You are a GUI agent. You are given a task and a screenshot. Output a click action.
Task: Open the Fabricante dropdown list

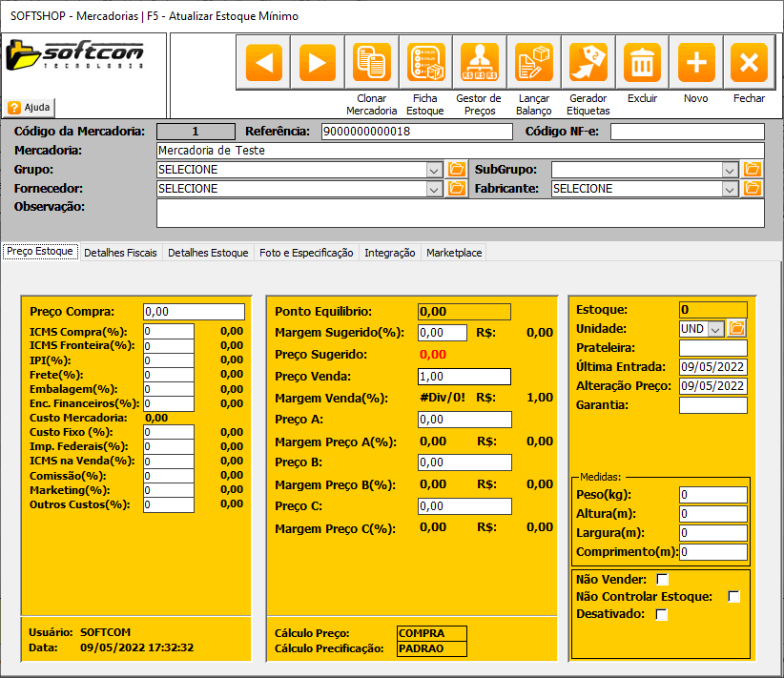(x=730, y=189)
